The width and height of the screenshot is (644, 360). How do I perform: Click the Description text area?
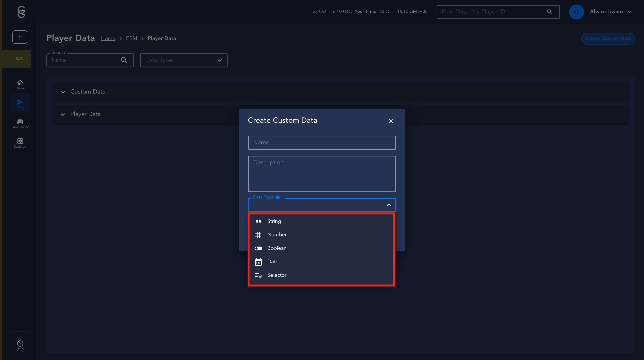[322, 174]
